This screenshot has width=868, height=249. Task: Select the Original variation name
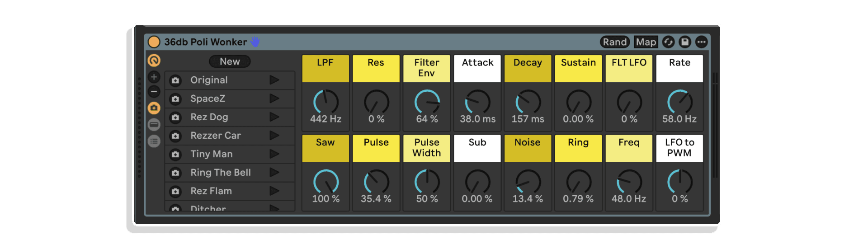(209, 80)
